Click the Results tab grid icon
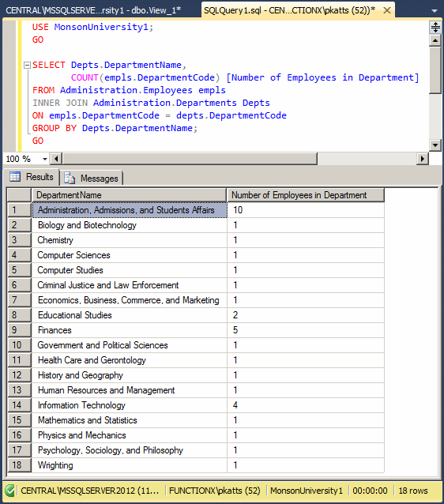This screenshot has width=444, height=504. coord(15,176)
